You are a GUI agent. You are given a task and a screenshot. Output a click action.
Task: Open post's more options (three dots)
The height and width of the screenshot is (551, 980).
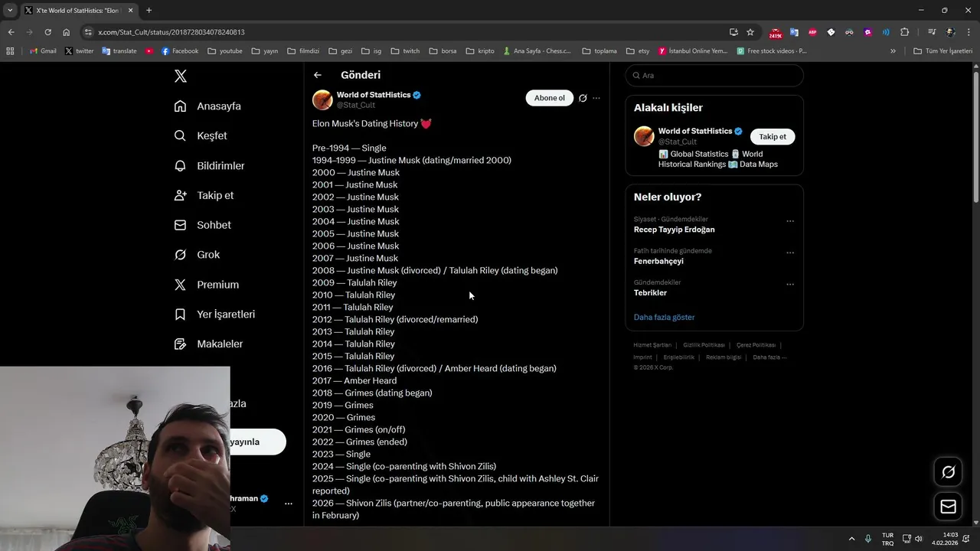pos(596,98)
